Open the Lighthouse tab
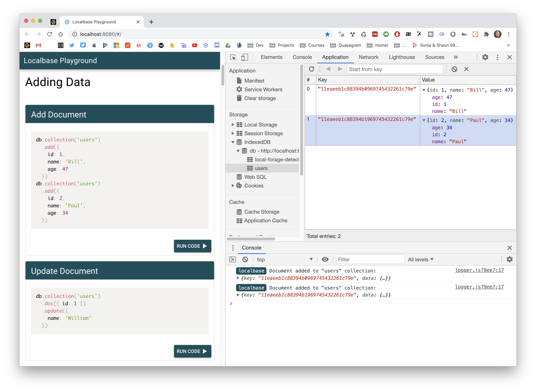This screenshot has width=536, height=392. coord(402,57)
